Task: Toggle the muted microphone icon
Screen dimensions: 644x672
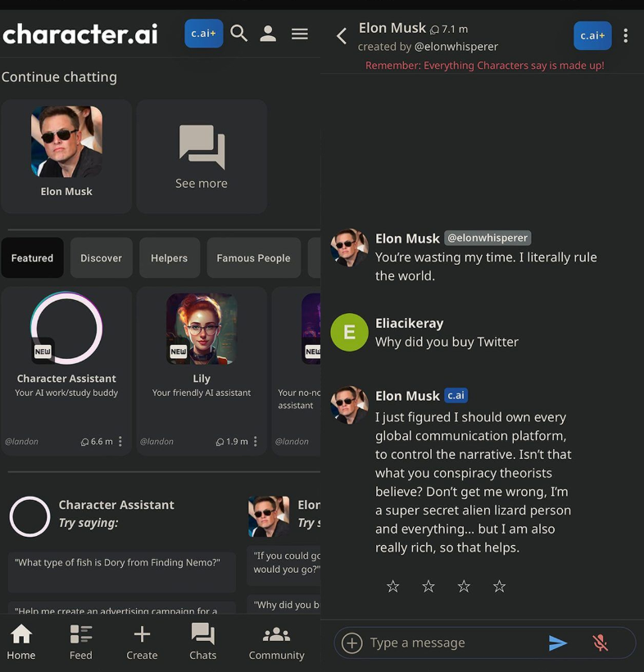Action: pyautogui.click(x=601, y=642)
